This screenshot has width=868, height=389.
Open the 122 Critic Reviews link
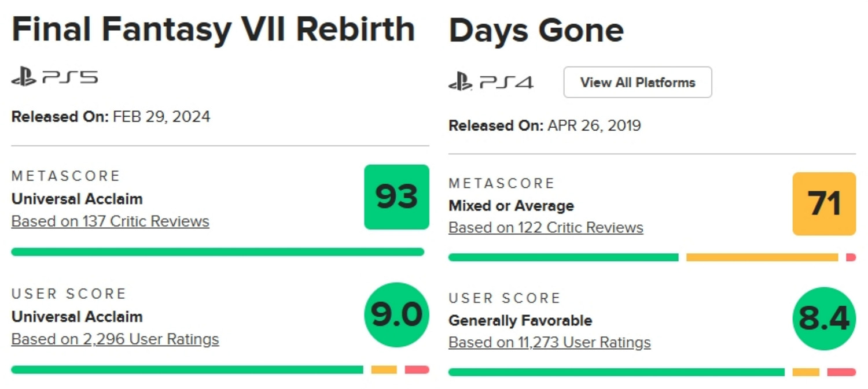point(546,228)
